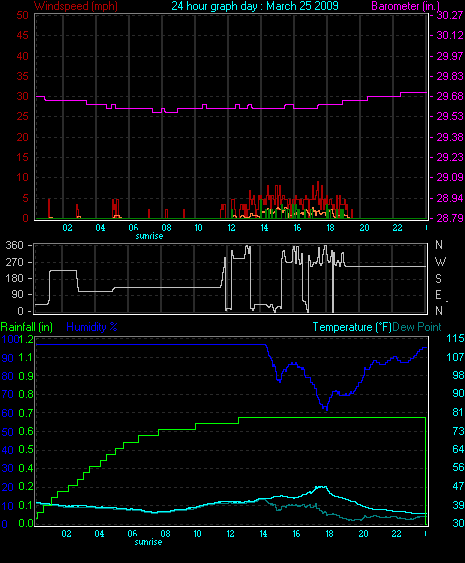Click the green 0.9 rainfall scale value
The image size is (465, 563).
[26, 376]
